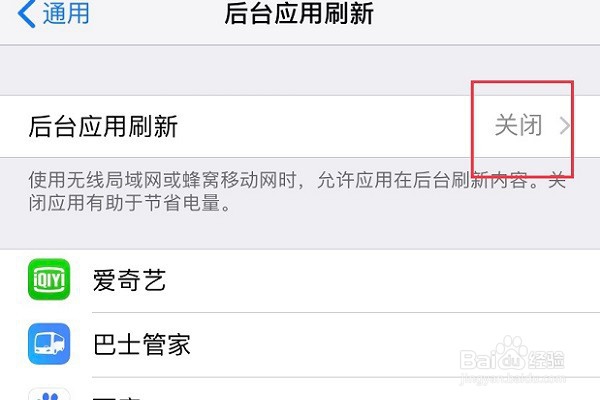Change the 关闭 value option
This screenshot has height=400, width=600.
(518, 126)
